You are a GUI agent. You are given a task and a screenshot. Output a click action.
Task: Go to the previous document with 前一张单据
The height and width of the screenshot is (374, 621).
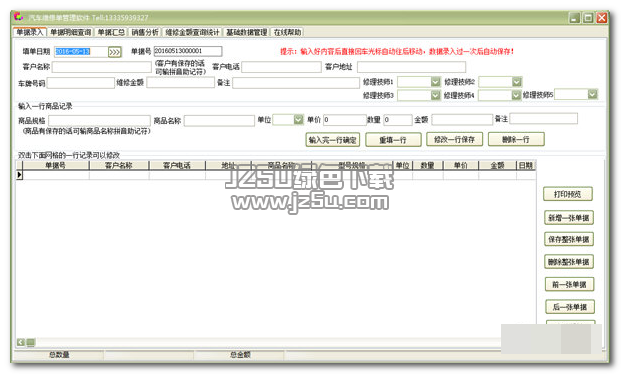coord(570,284)
